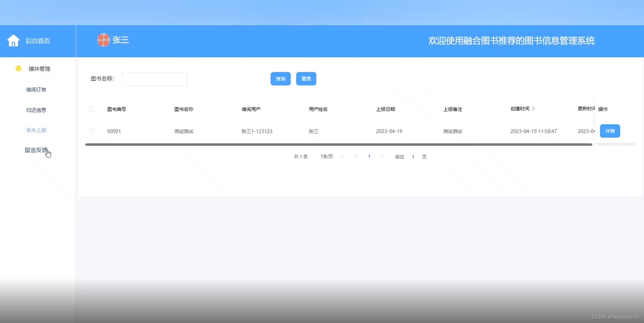
Task: Sort the table by 创建时间 using sort arrows
Action: (x=534, y=108)
